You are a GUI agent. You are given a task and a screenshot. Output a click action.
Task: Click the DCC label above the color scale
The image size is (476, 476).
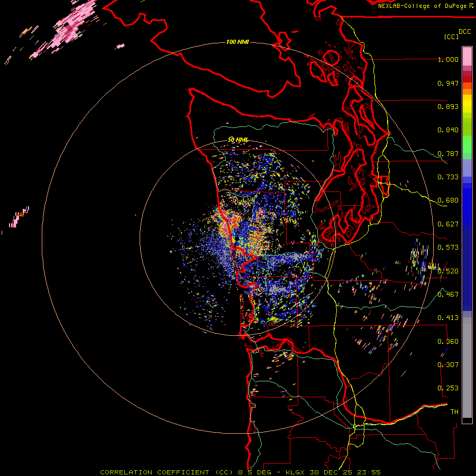[464, 32]
